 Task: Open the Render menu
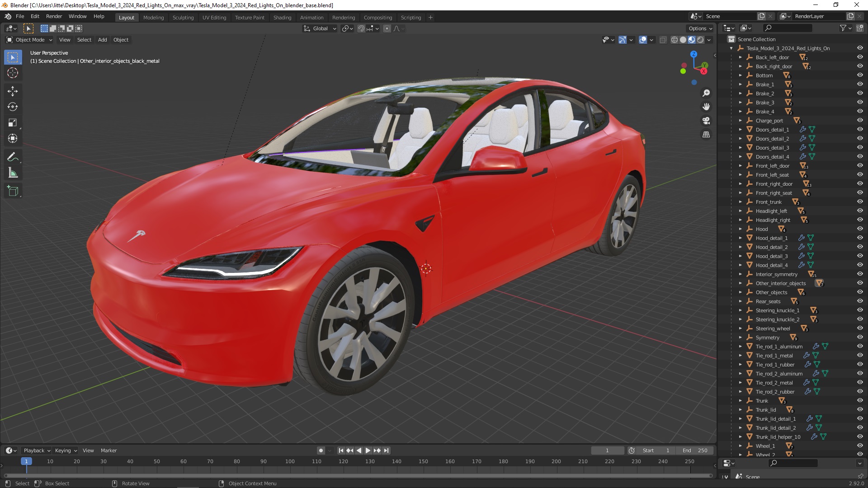pos(54,16)
